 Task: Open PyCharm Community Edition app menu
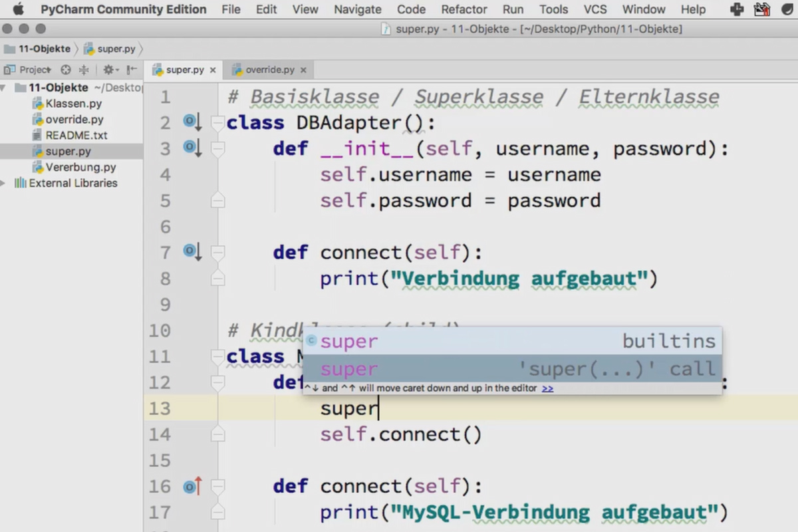(123, 9)
